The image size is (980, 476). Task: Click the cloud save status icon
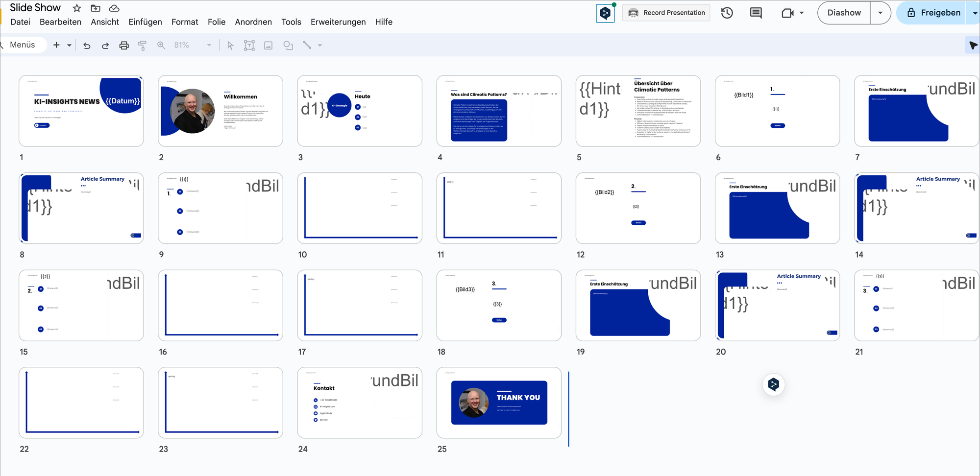click(114, 8)
